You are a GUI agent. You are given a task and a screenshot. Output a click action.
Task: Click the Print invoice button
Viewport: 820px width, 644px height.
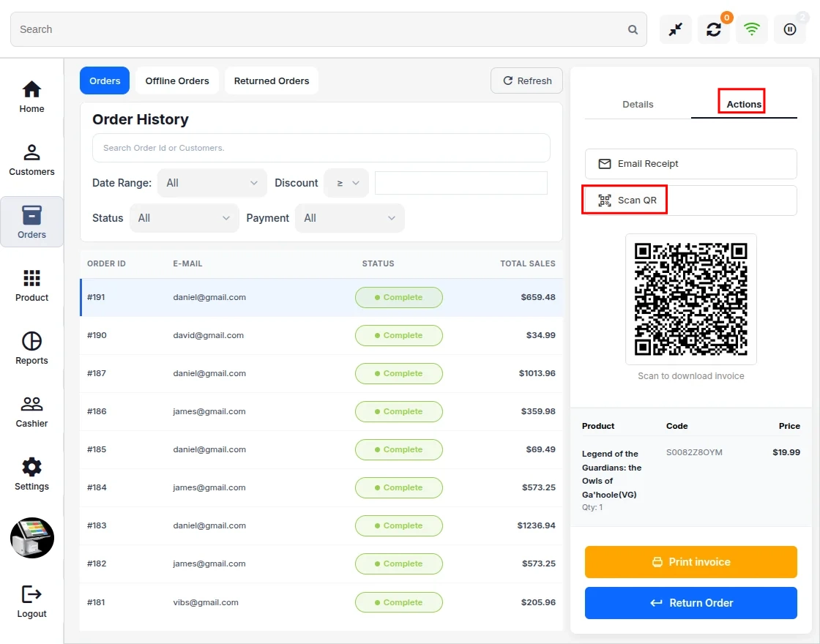[x=691, y=562]
